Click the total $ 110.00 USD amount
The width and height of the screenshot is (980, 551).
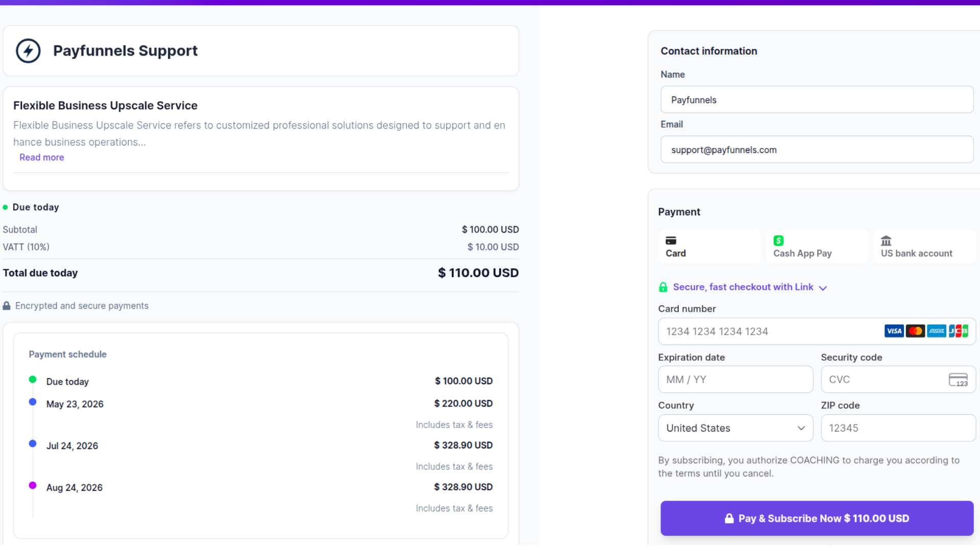(478, 273)
